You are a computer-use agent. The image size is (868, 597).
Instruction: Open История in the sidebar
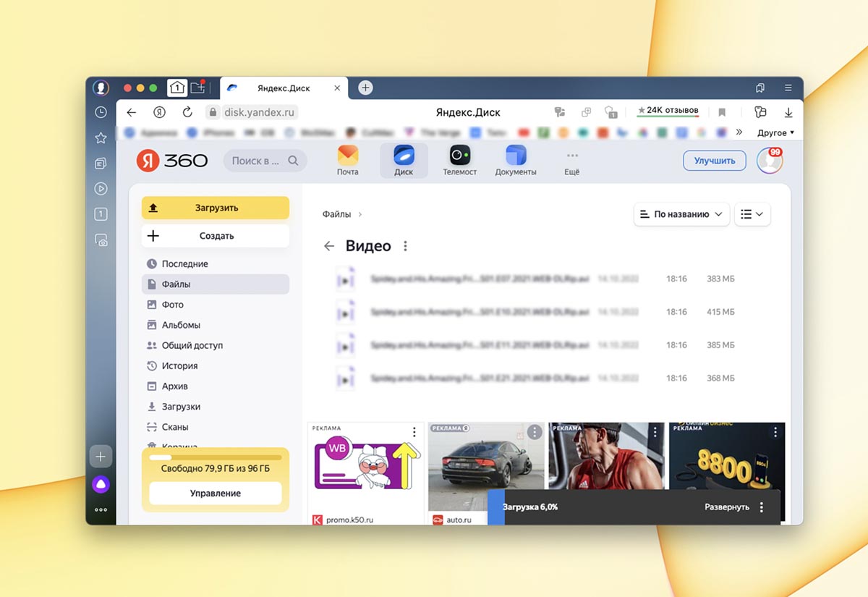pos(216,365)
